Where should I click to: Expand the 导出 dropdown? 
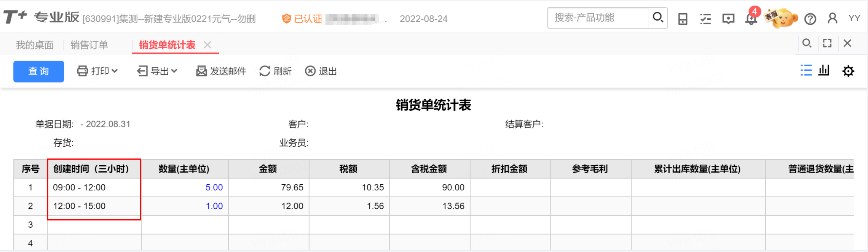click(157, 71)
